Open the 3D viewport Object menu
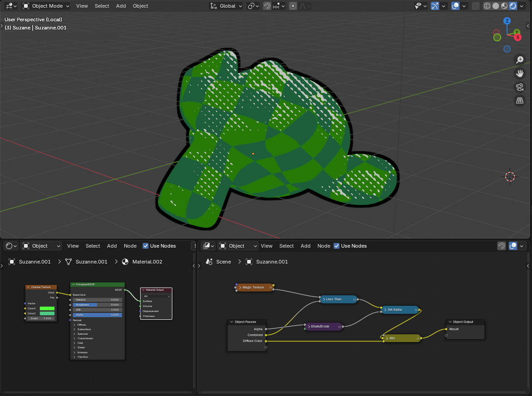Screen dimensions: 532x396 click(141, 6)
